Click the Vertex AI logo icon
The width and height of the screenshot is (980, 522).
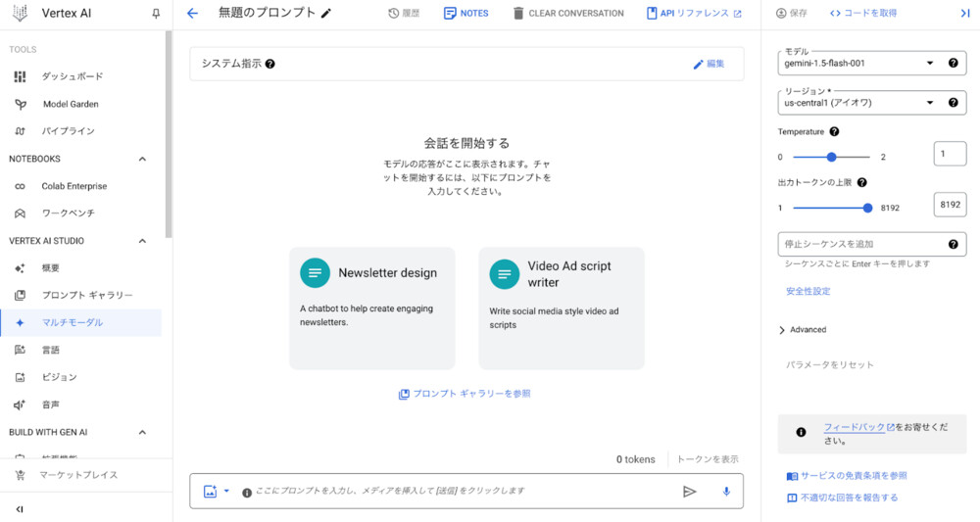click(20, 13)
